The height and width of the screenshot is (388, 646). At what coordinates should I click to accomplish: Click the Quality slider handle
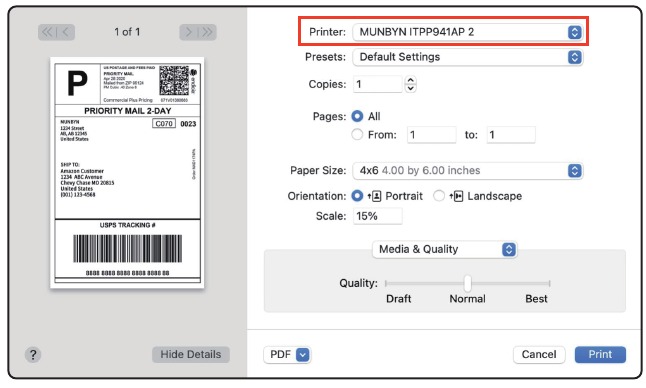(x=467, y=283)
